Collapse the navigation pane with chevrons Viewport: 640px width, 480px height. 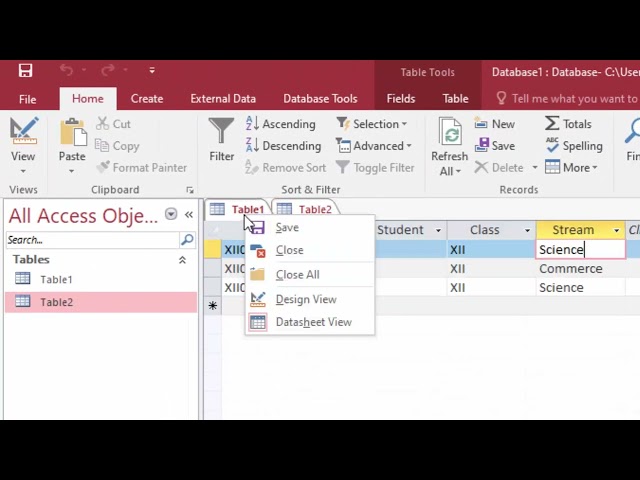pyautogui.click(x=189, y=215)
